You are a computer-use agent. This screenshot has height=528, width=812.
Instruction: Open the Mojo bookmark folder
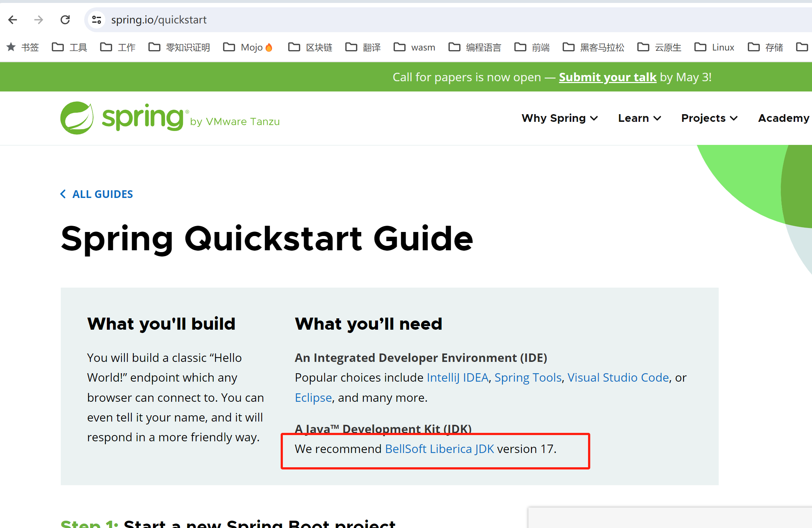248,47
